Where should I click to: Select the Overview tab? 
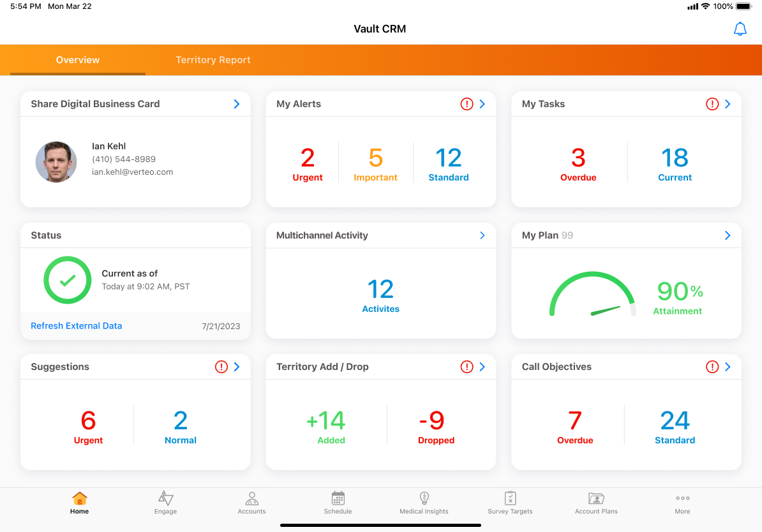pyautogui.click(x=78, y=60)
